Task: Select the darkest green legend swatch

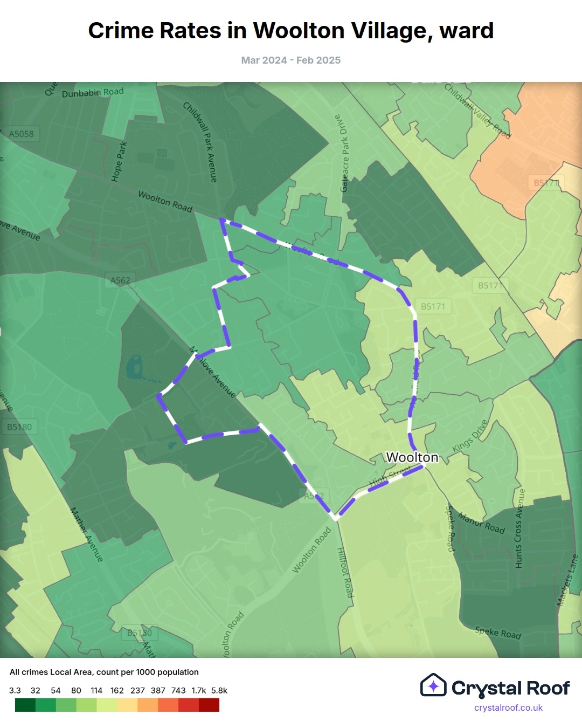Action: tap(25, 705)
